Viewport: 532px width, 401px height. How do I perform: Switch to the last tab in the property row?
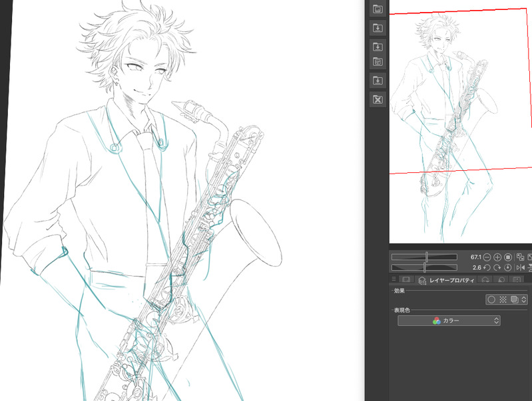click(x=517, y=281)
